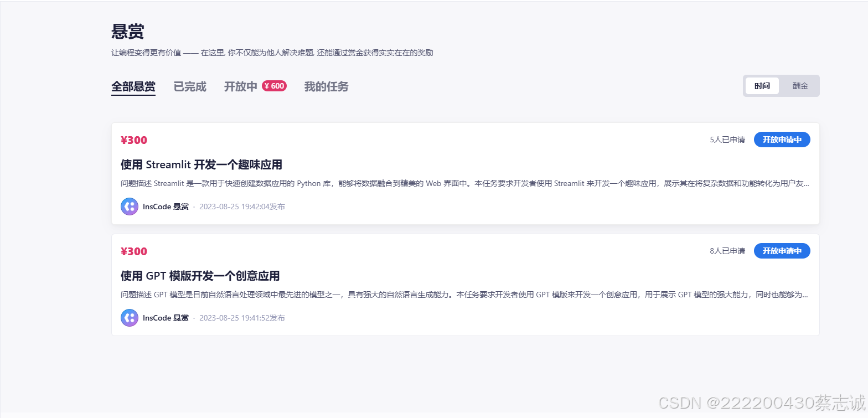Click InsCode 悬赏 author name in the Streamlit card
Viewport: 868px width, 418px height.
click(x=166, y=207)
